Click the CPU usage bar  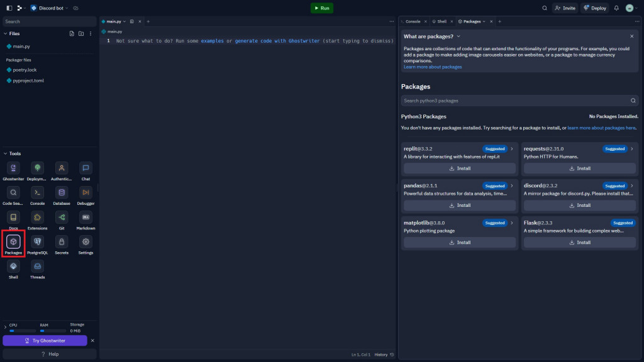22,331
